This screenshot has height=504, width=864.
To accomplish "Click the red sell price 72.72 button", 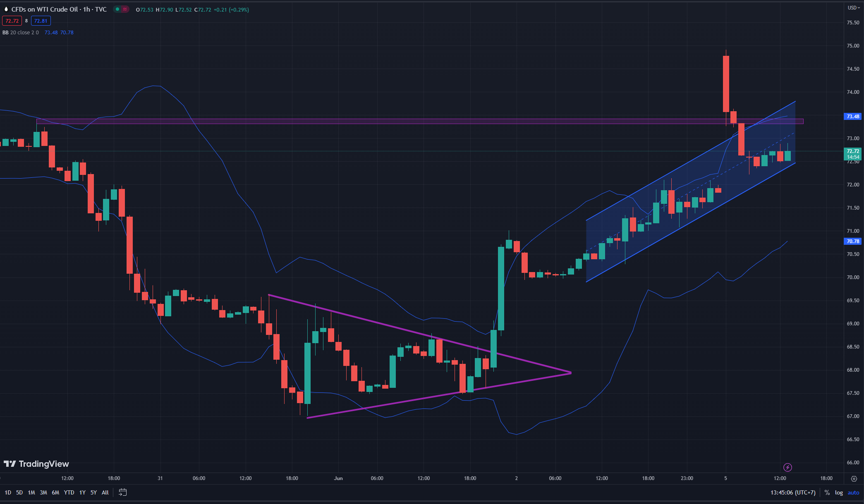I will coord(12,21).
